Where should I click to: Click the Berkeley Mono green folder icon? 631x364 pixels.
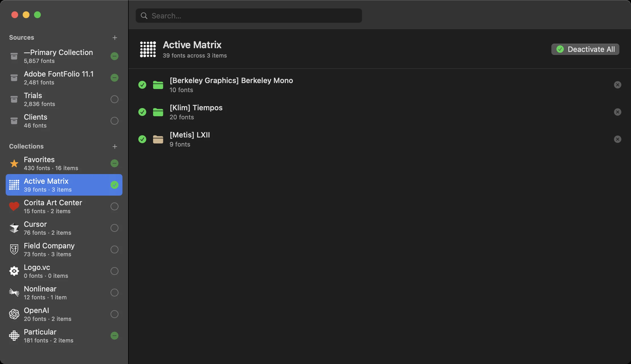[158, 85]
